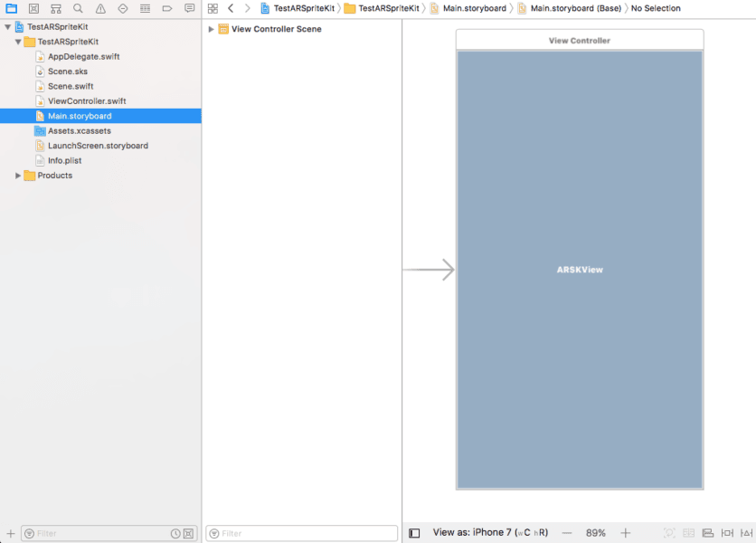Toggle recent files filter clock icon
The width and height of the screenshot is (756, 543).
(175, 534)
